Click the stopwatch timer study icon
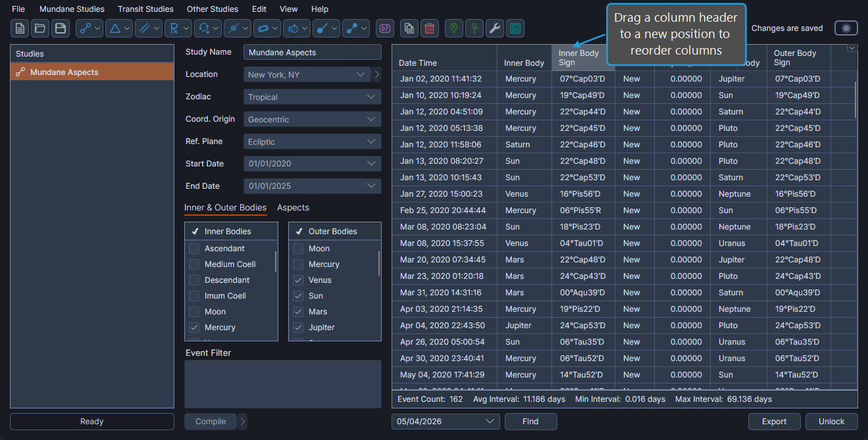Screen dimensions: 868x440 [x=292, y=28]
